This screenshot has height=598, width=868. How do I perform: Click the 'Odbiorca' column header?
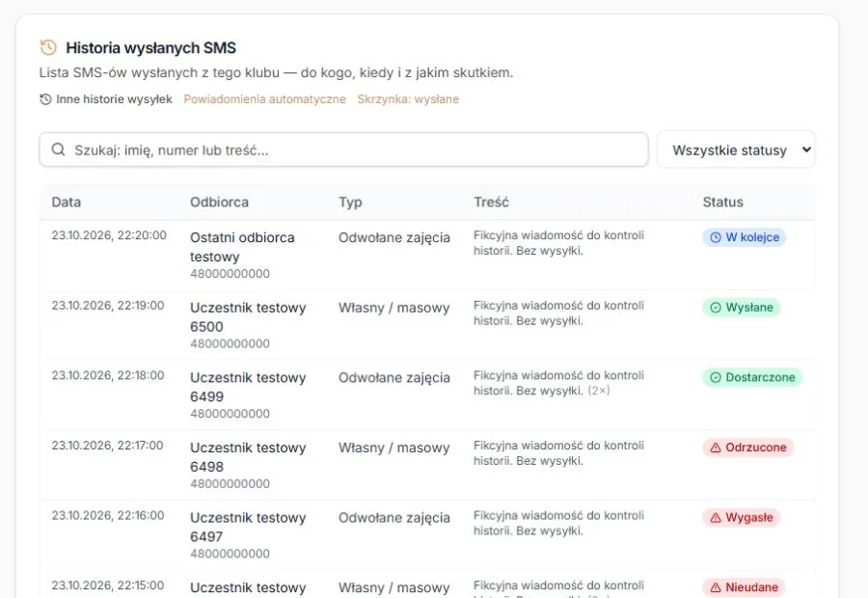click(219, 203)
